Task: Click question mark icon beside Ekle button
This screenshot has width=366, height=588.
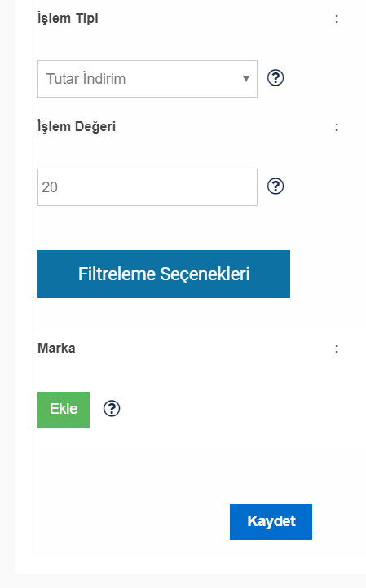Action: (x=112, y=408)
